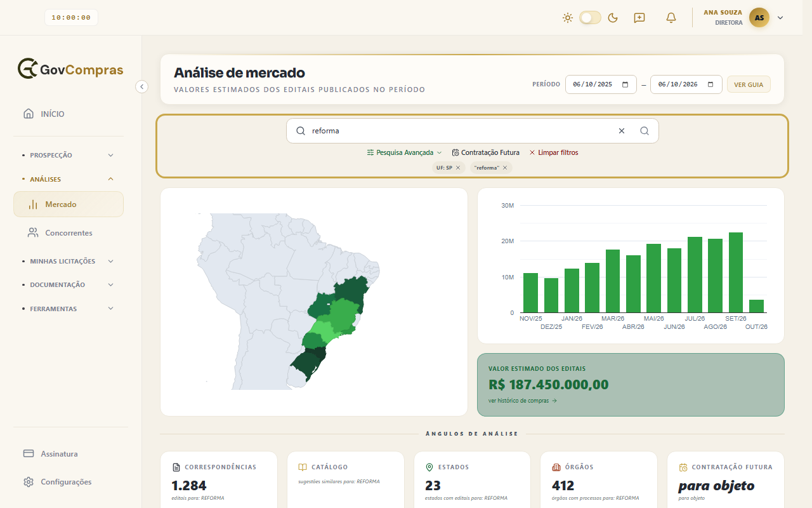
Task: Open the Estados card
Action: coord(472,480)
